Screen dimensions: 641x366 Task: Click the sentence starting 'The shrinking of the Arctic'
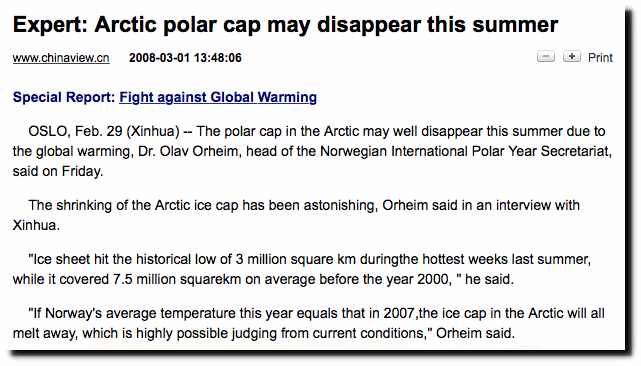(x=304, y=205)
